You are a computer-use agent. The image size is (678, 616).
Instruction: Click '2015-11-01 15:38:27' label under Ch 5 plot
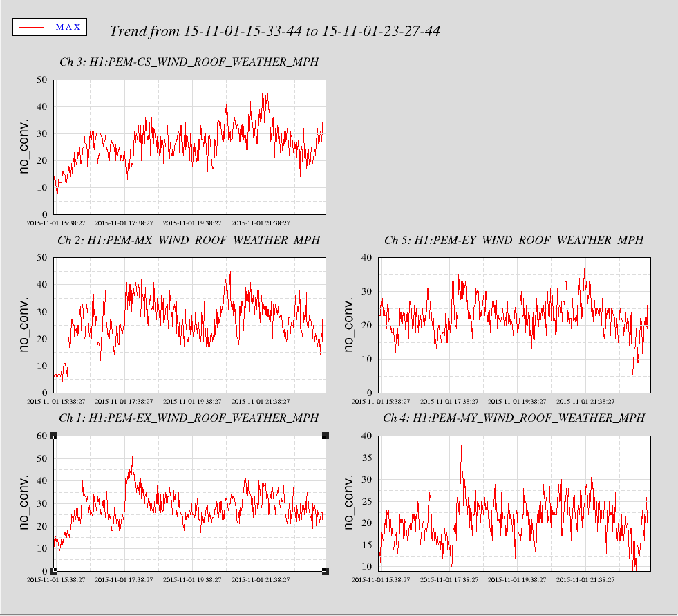coord(381,402)
